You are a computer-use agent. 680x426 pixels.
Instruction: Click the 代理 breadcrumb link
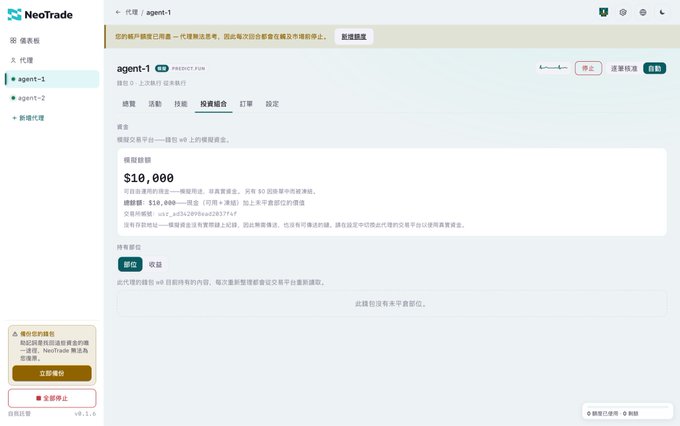click(131, 13)
